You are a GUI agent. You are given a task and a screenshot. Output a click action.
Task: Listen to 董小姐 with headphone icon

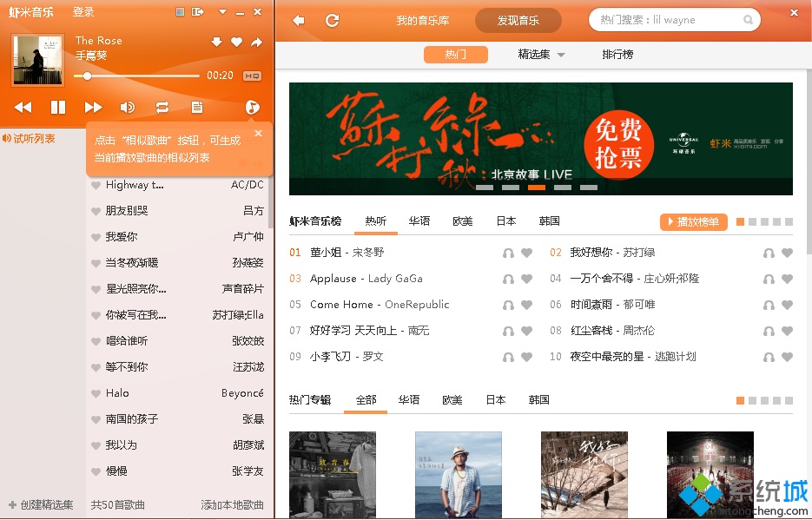coord(509,253)
